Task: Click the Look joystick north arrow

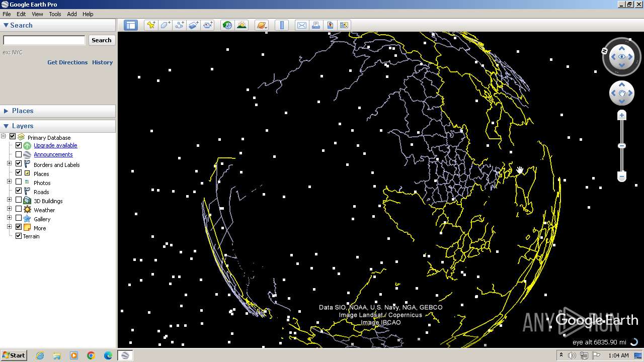Action: [622, 48]
